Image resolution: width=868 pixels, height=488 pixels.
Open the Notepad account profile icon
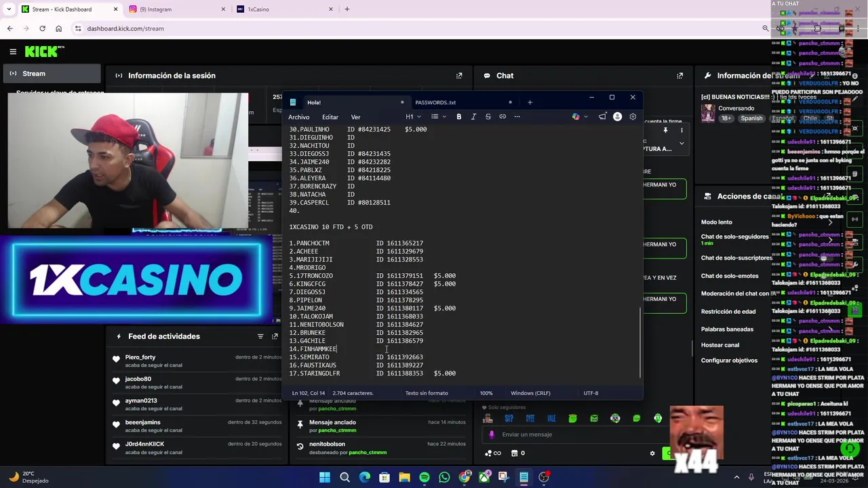(617, 117)
